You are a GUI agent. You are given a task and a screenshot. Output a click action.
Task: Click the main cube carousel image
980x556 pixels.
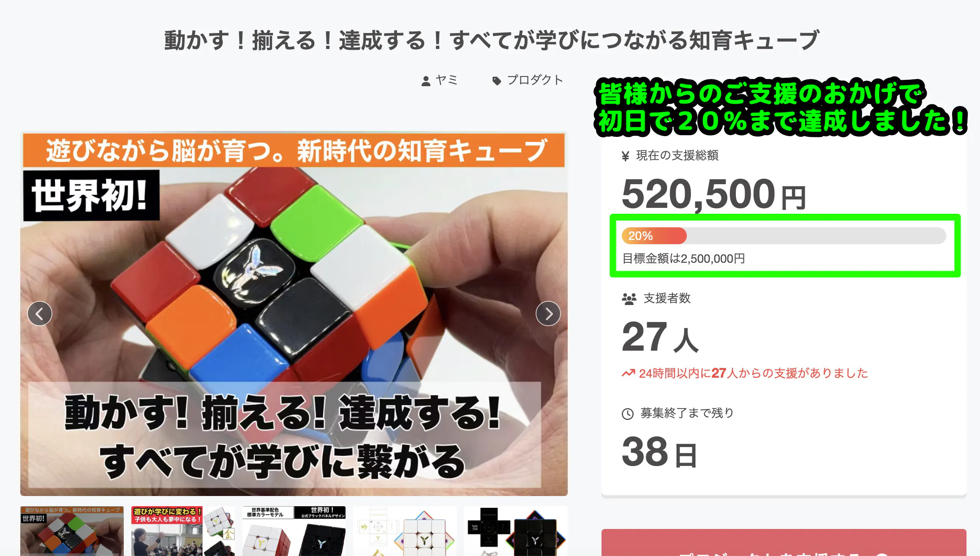coord(294,313)
